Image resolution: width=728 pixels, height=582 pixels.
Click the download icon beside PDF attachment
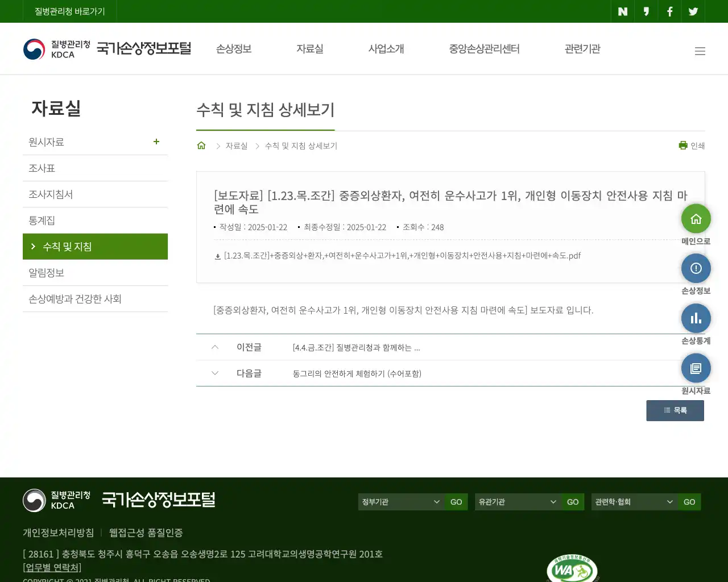pyautogui.click(x=217, y=256)
